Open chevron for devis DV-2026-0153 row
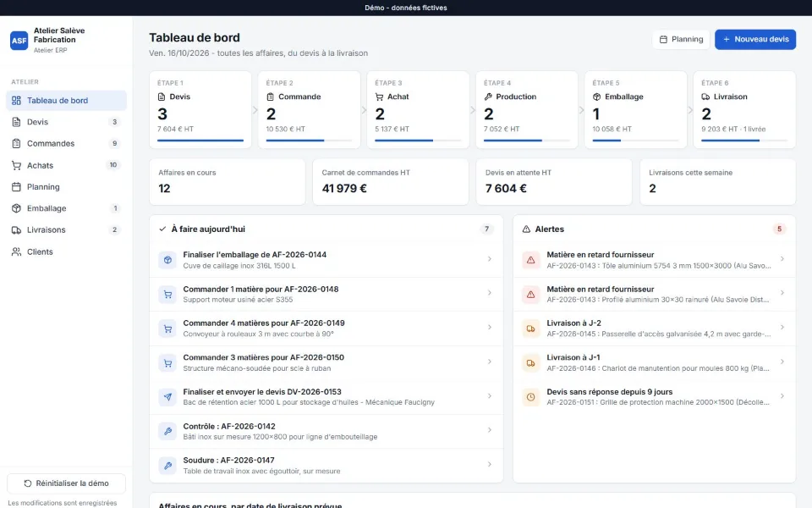Image resolution: width=812 pixels, height=508 pixels. 490,396
